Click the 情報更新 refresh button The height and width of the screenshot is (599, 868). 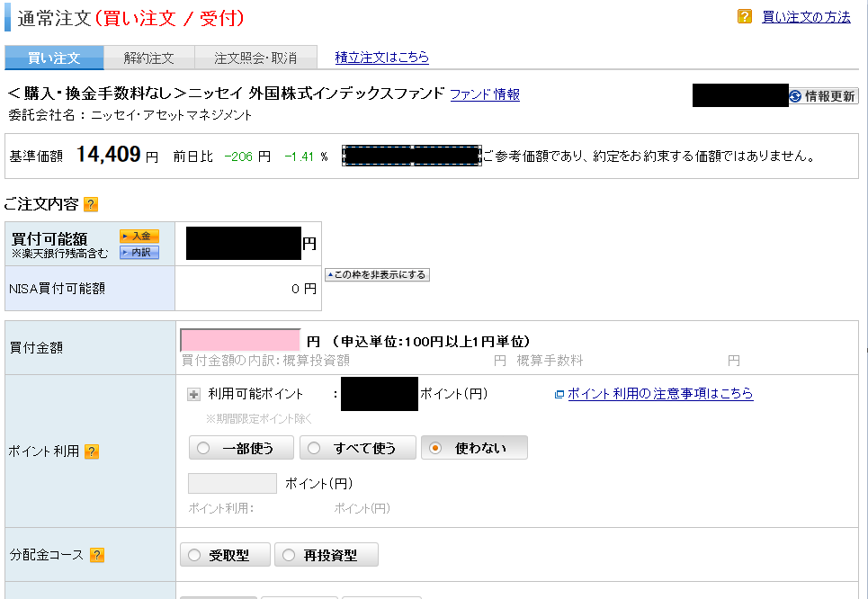point(823,96)
